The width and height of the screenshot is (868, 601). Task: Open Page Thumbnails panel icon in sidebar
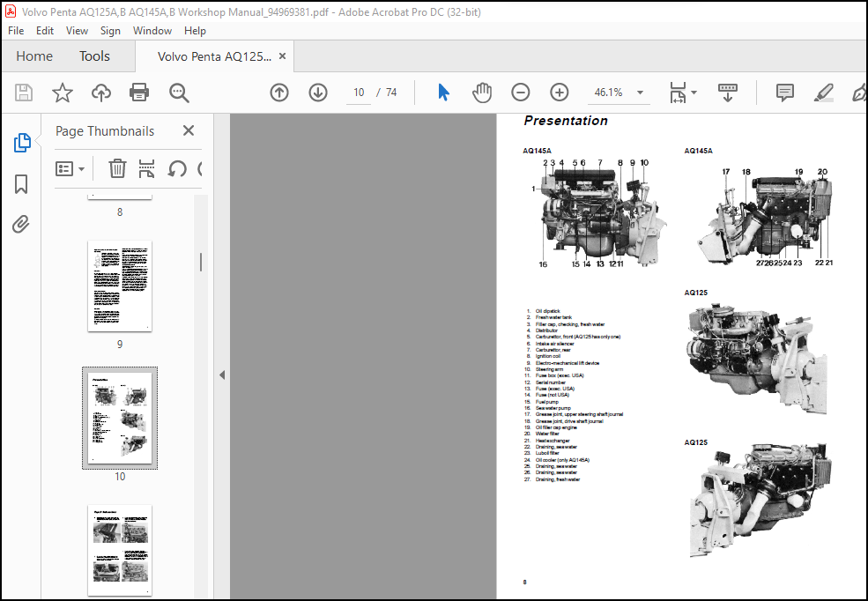coord(21,143)
